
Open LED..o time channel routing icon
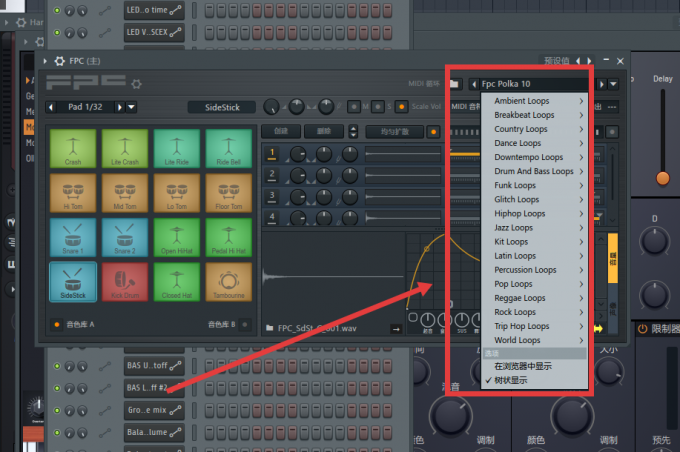pyautogui.click(x=105, y=10)
